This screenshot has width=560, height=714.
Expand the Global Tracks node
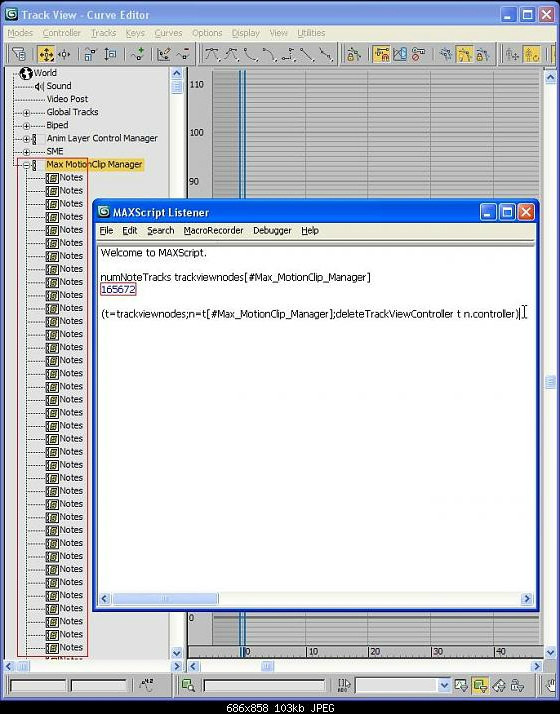26,113
